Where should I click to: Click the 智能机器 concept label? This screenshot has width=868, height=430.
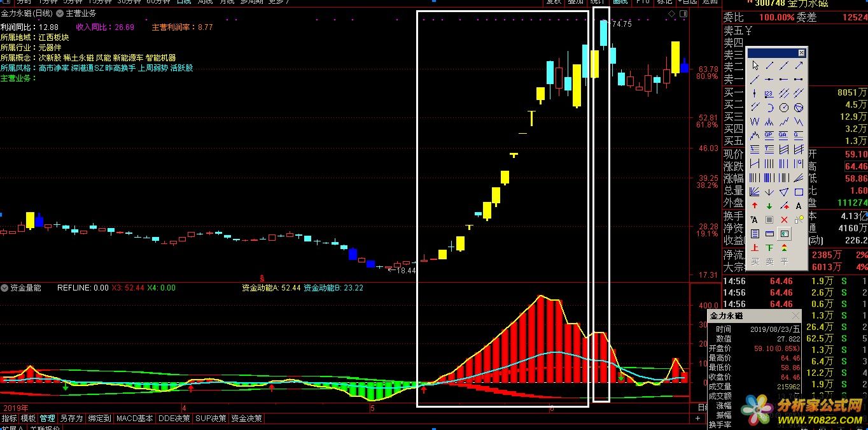[160, 57]
